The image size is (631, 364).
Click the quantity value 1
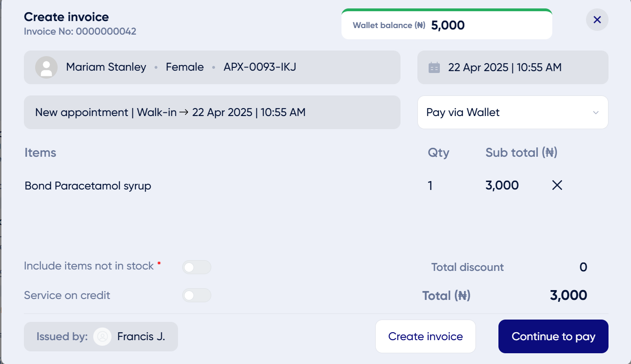coord(430,186)
